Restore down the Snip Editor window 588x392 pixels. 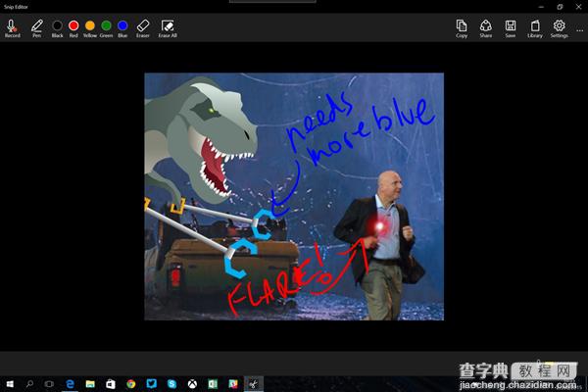click(560, 7)
